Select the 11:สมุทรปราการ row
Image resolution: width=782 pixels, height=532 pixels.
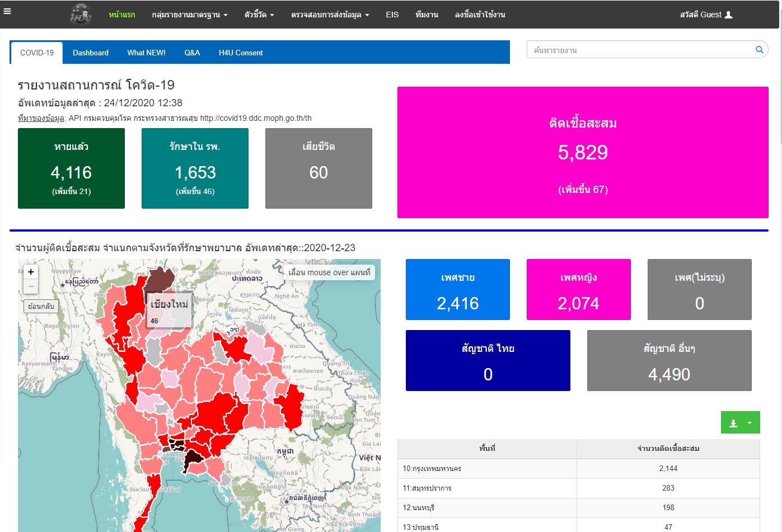pyautogui.click(x=579, y=488)
